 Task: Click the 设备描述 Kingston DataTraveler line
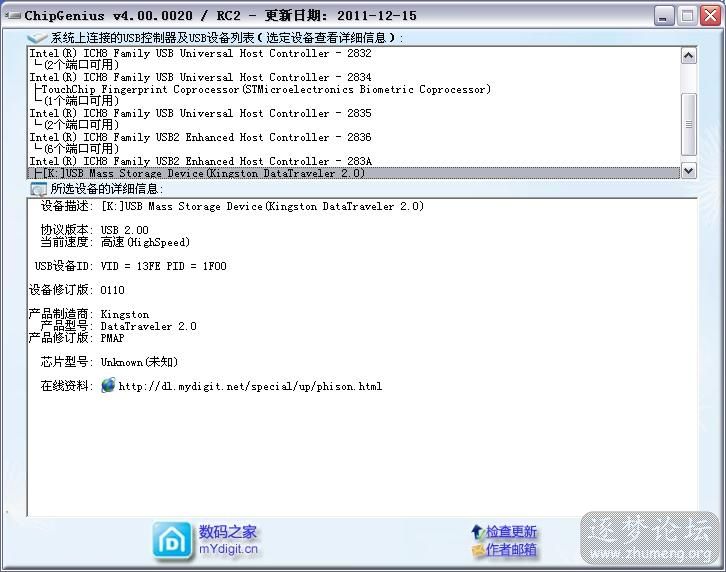(232, 206)
